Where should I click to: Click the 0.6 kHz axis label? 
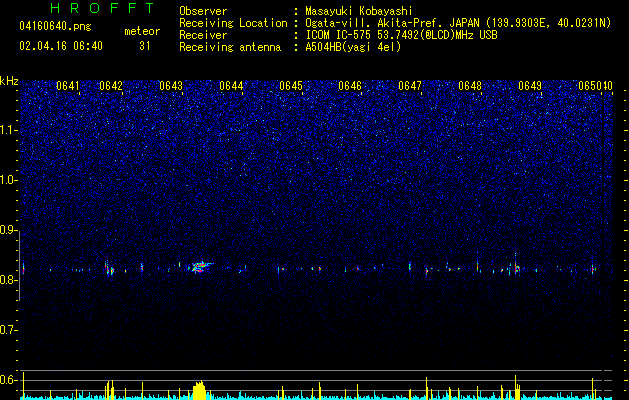click(9, 380)
